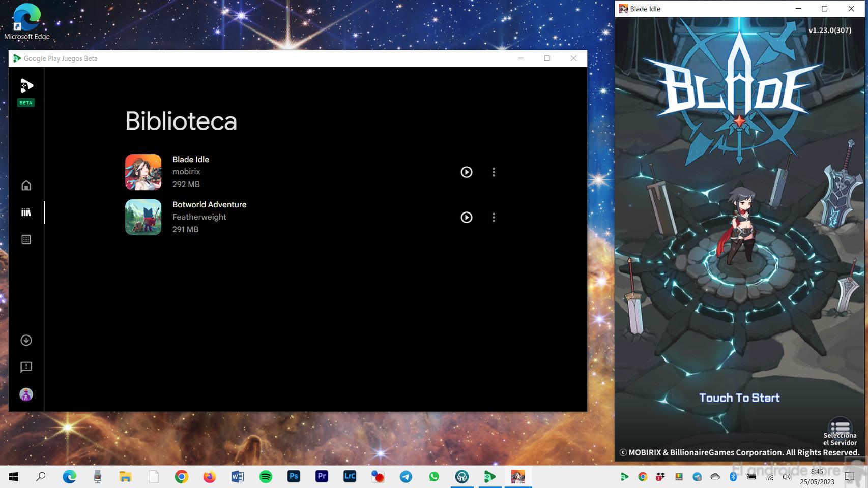Screen dimensions: 868x488
Task: Play Botworld Adventure from the library
Action: click(466, 218)
